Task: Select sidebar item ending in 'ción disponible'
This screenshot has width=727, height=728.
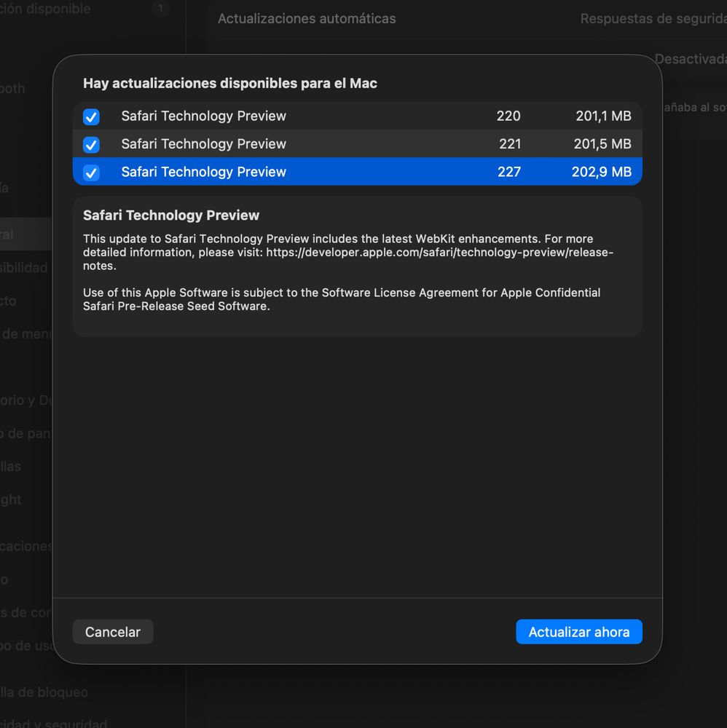Action: click(x=45, y=9)
